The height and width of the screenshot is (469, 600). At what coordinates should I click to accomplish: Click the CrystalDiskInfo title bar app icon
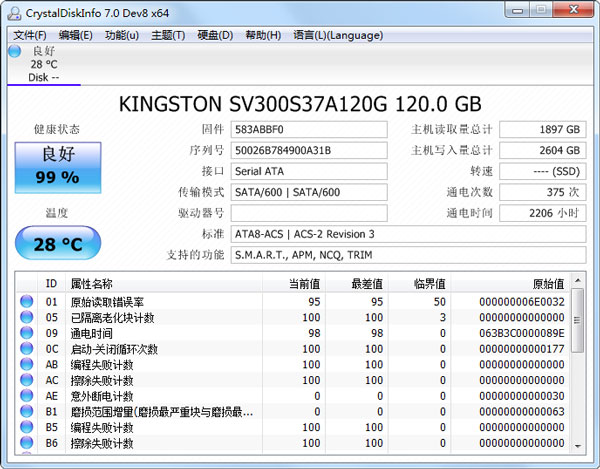[14, 13]
